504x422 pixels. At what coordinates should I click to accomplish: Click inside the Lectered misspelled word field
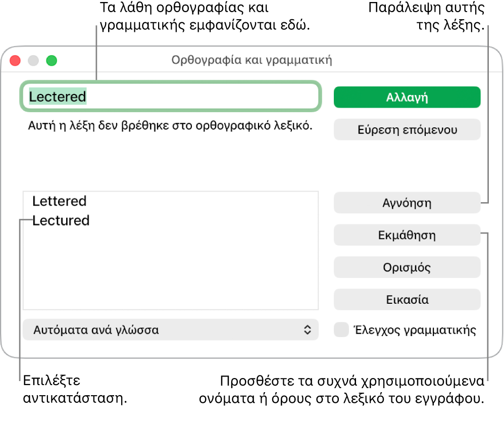click(x=171, y=97)
